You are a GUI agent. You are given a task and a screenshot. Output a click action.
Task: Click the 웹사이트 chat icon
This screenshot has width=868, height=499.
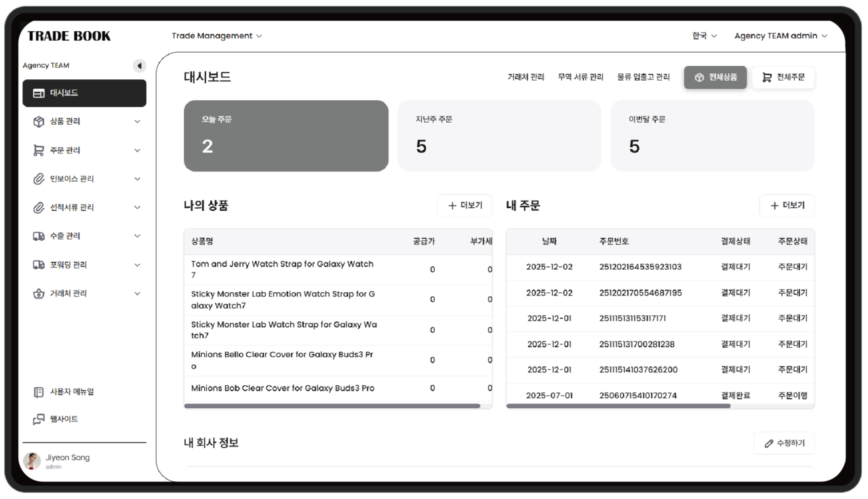39,420
